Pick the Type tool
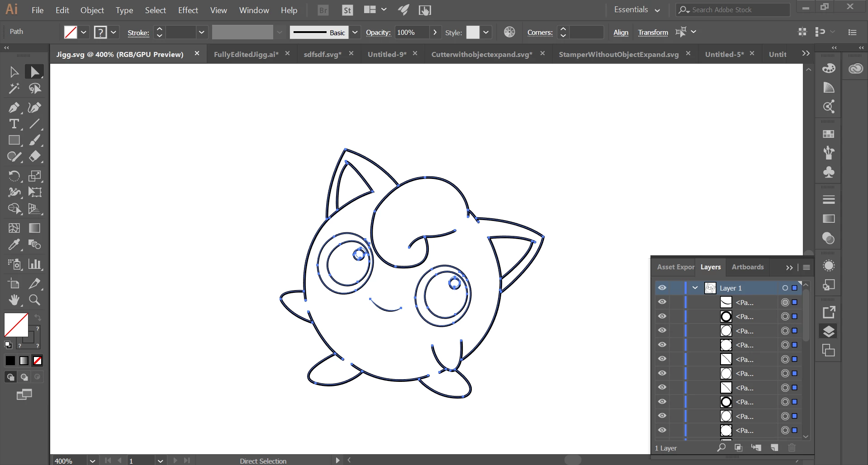 14,124
